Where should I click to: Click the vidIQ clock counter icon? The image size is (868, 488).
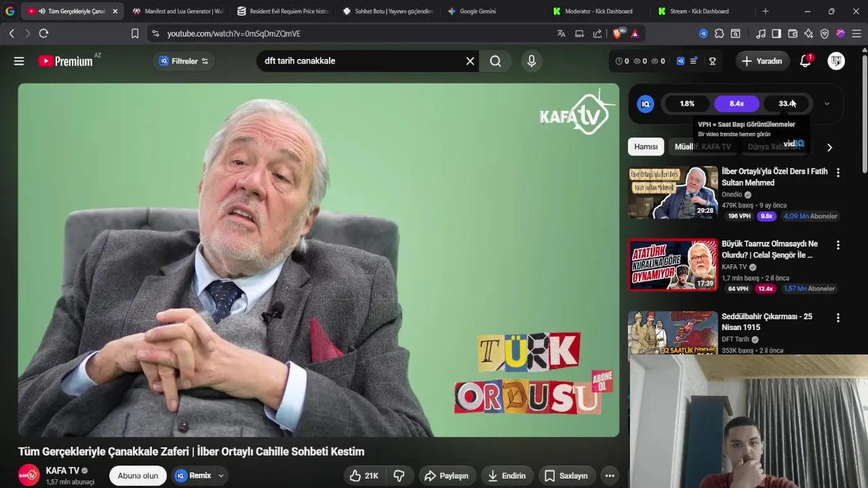tap(618, 61)
